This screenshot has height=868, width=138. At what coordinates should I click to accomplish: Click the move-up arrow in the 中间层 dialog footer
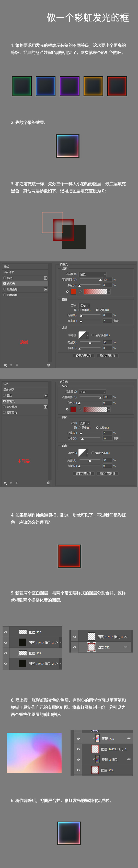(11, 483)
